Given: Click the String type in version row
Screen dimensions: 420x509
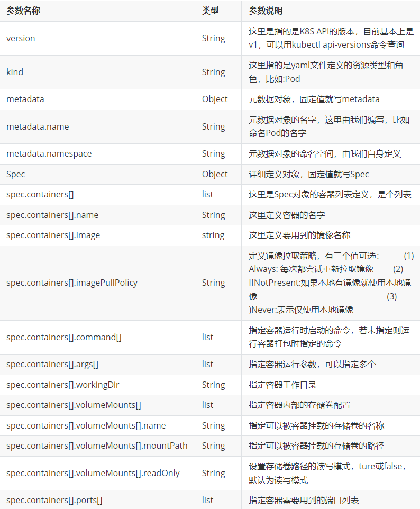Looking at the screenshot, I should [x=214, y=38].
